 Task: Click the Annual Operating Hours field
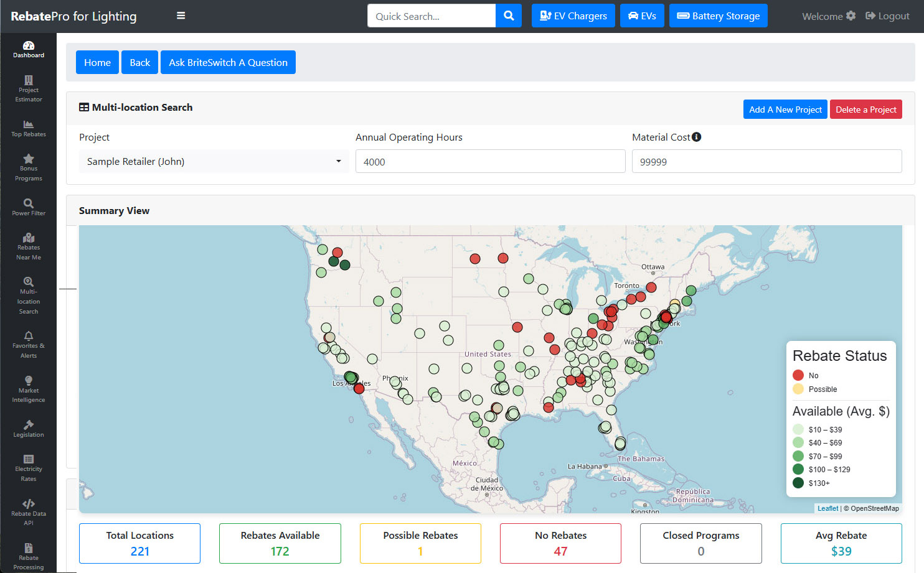coord(491,161)
